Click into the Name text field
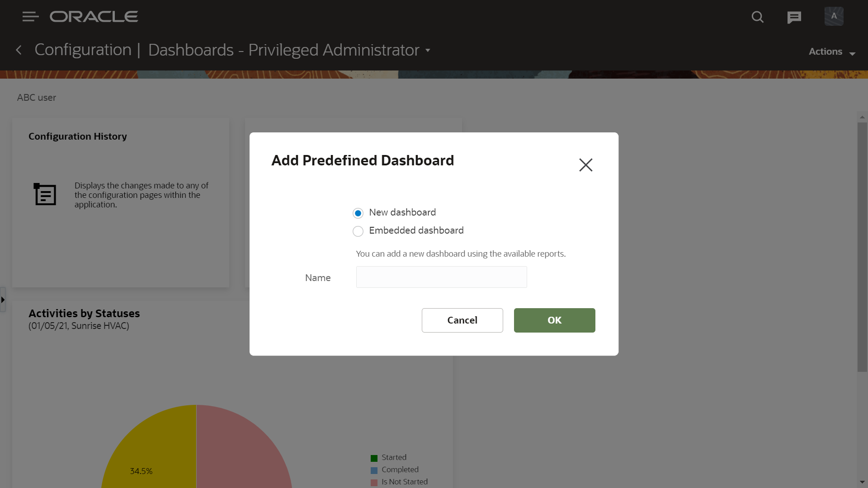The height and width of the screenshot is (488, 868). pyautogui.click(x=441, y=277)
